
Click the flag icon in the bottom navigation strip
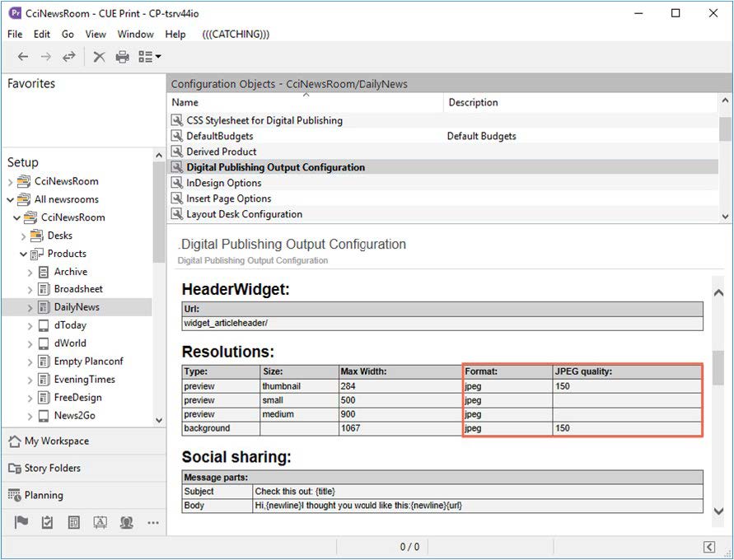(x=21, y=522)
